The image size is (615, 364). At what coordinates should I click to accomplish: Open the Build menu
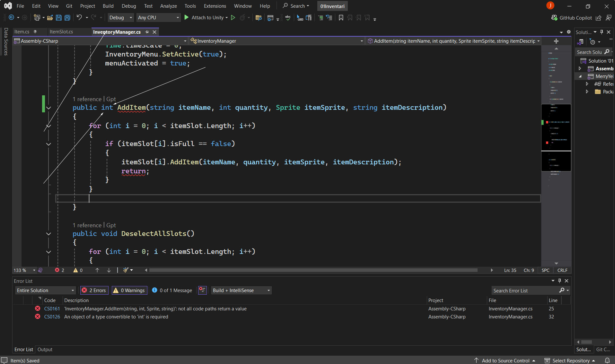tap(108, 6)
